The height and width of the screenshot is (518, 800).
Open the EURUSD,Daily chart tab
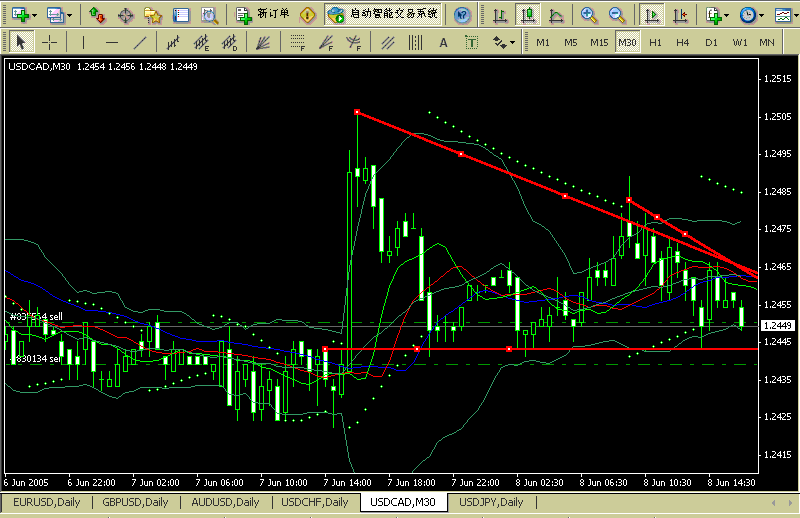coord(46,502)
